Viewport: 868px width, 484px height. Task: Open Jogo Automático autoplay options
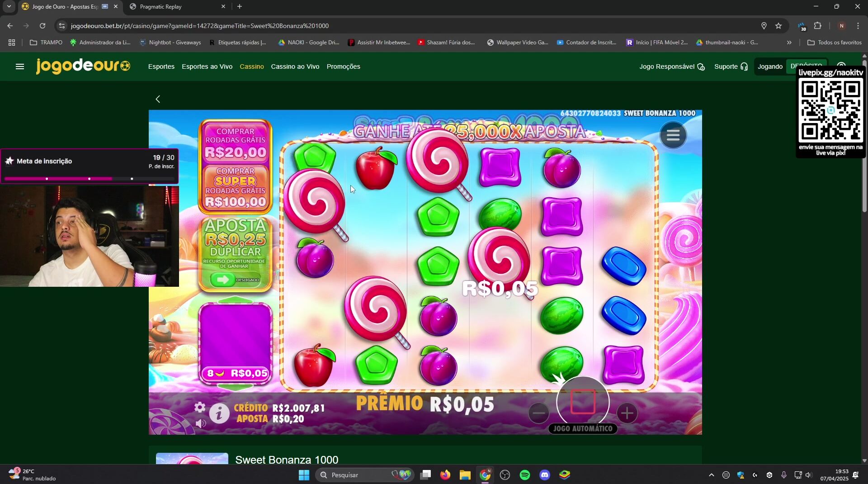point(583,428)
